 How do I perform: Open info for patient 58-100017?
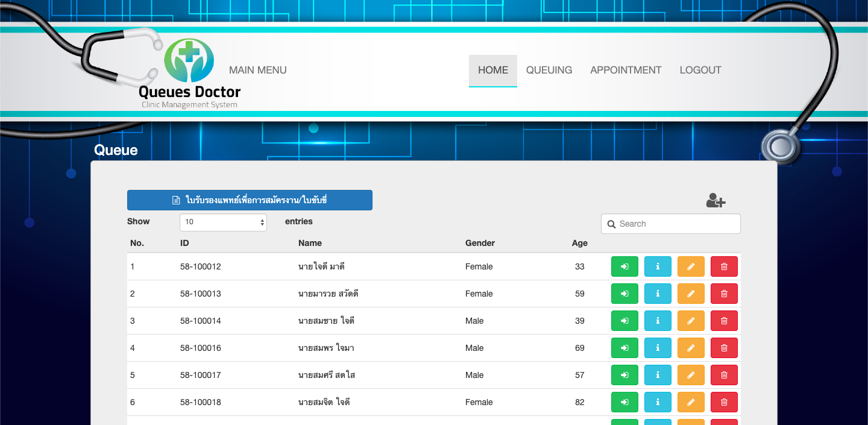pyautogui.click(x=658, y=375)
